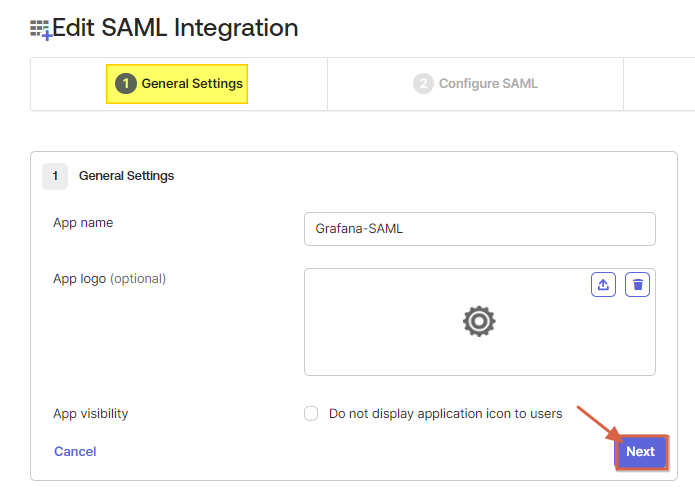This screenshot has height=502, width=695.
Task: Click the app grid icon beside the title
Action: coord(40,30)
